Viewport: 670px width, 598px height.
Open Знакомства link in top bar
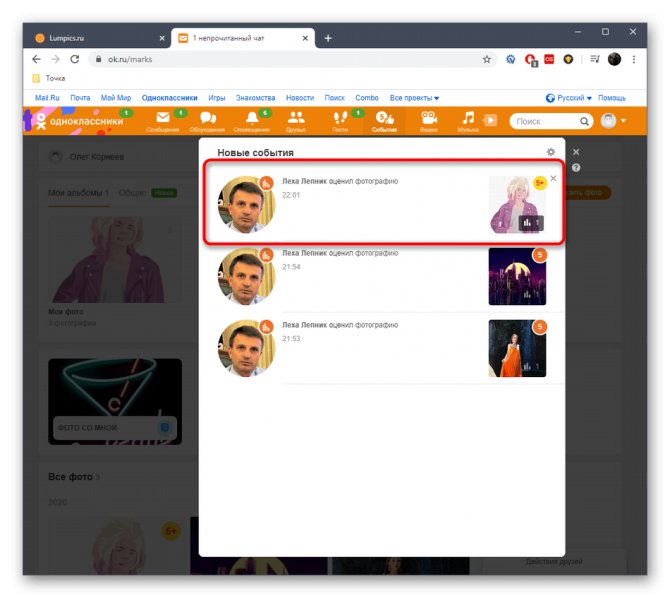(x=256, y=98)
